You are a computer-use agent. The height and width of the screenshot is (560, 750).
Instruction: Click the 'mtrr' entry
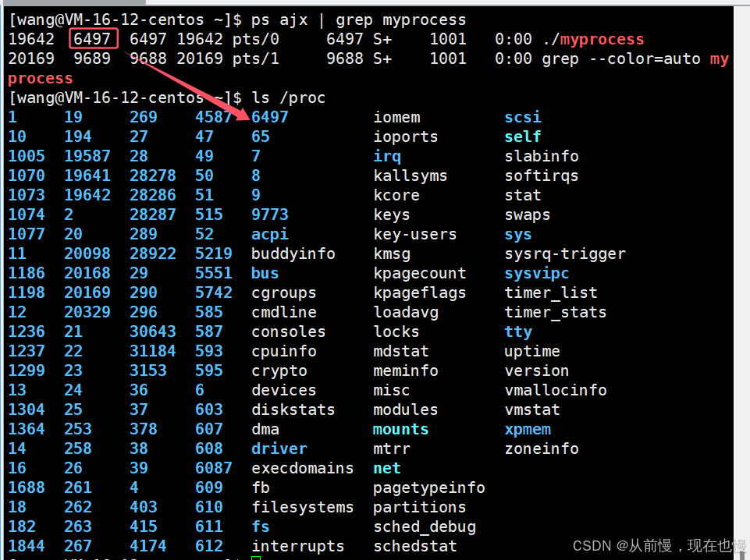coord(392,448)
